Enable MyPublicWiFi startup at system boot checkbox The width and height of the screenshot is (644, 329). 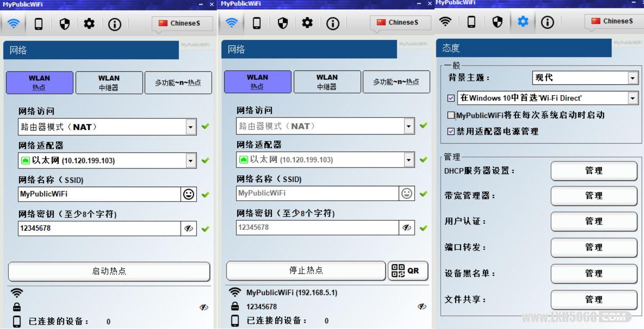coord(451,115)
